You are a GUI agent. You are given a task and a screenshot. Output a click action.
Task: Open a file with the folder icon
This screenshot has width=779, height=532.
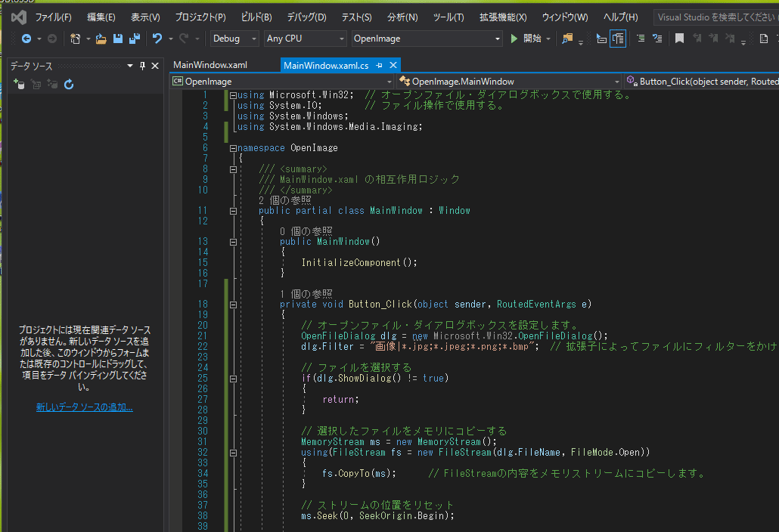101,39
